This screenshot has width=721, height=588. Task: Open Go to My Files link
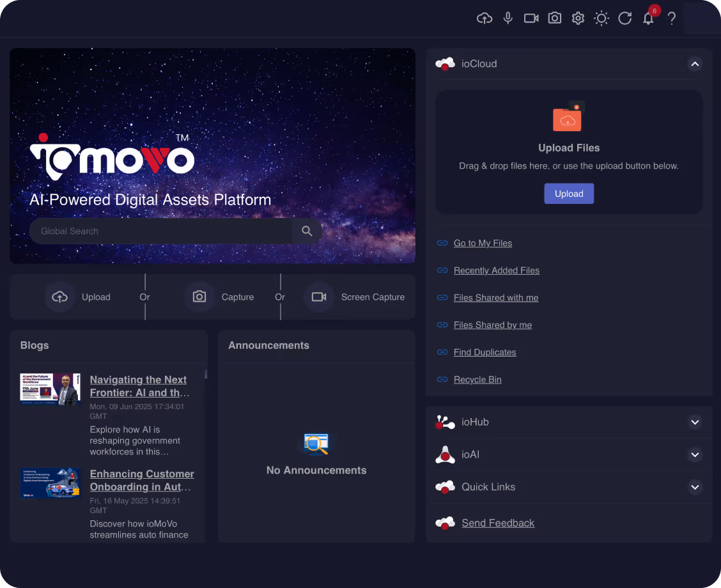tap(483, 244)
